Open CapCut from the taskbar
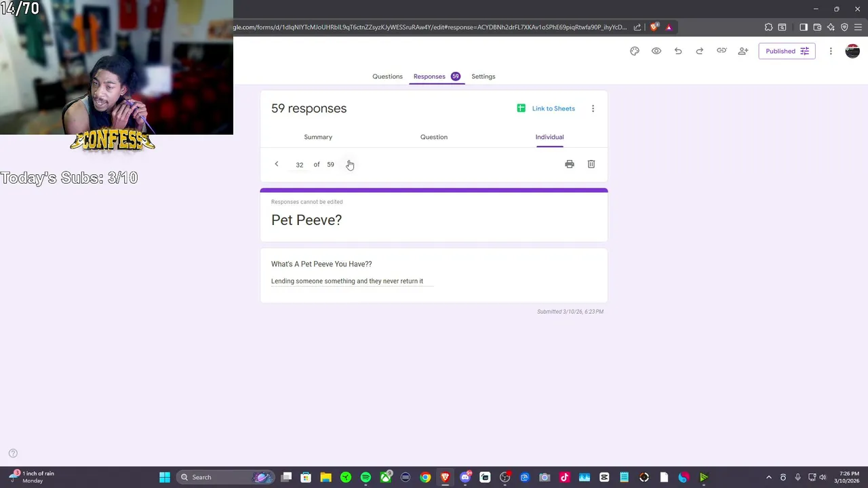Screen dimensions: 868x488 (604, 477)
